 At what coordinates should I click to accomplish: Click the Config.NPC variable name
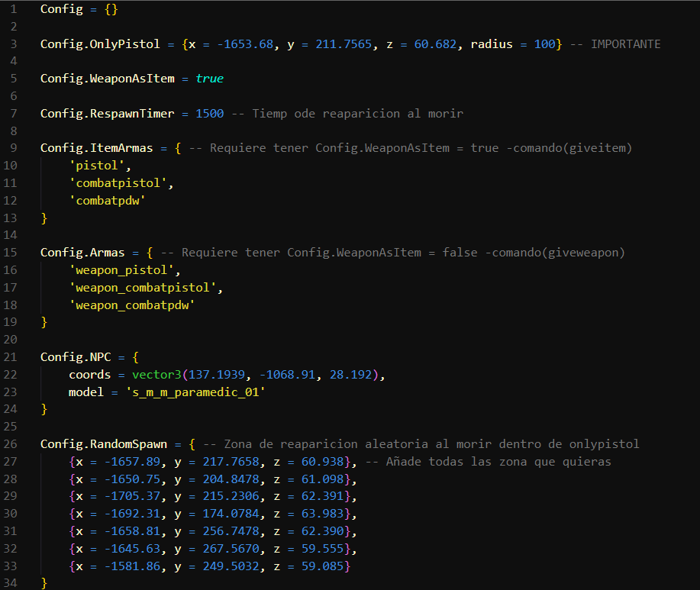tap(76, 357)
